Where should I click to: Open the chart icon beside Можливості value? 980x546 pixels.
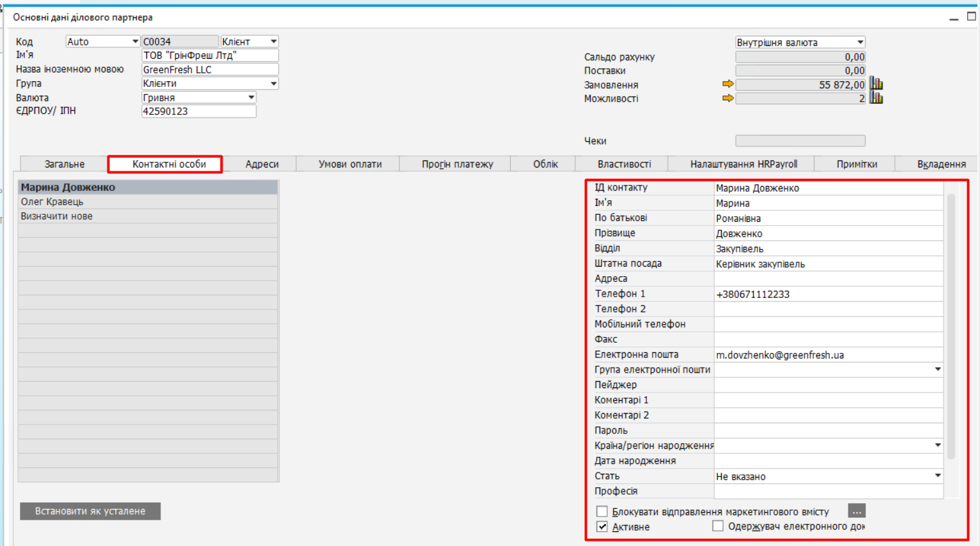pos(876,98)
